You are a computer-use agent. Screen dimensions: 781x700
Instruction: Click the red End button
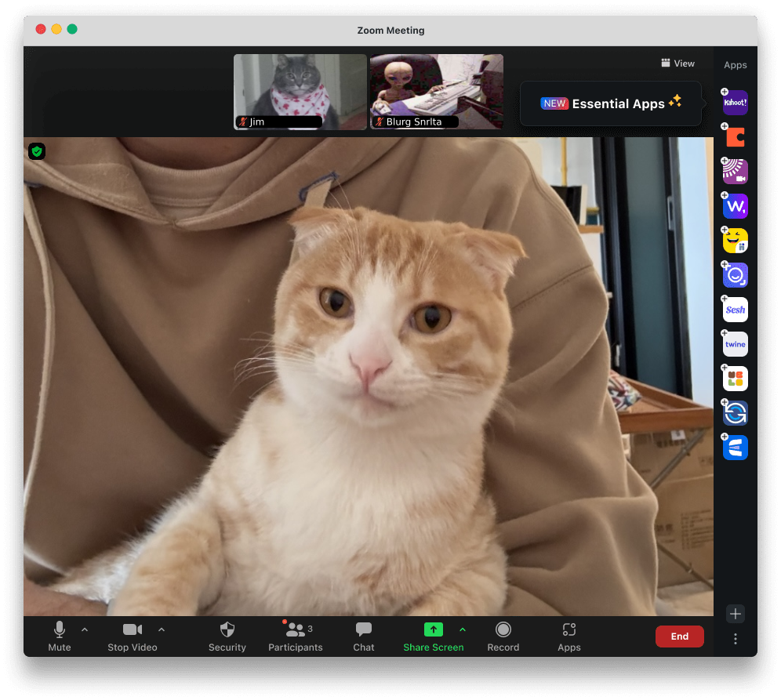679,637
